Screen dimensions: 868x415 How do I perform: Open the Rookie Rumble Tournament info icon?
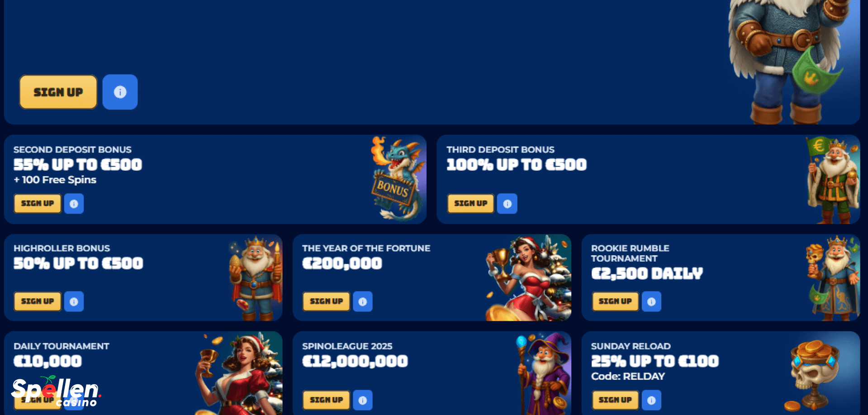click(651, 301)
